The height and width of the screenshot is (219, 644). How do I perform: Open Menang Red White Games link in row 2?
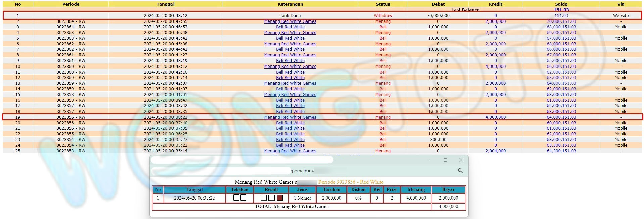290,21
